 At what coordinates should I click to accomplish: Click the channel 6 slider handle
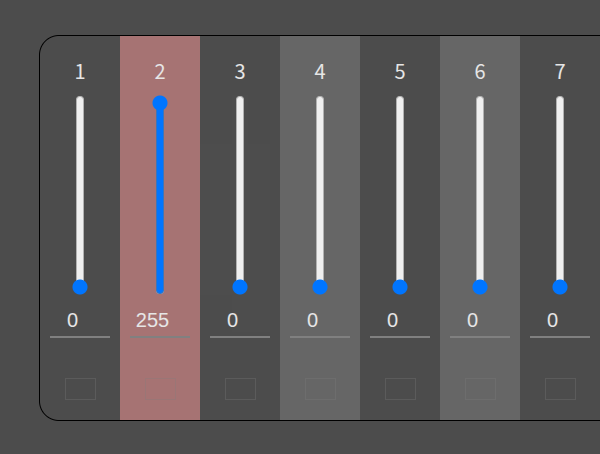tap(480, 287)
